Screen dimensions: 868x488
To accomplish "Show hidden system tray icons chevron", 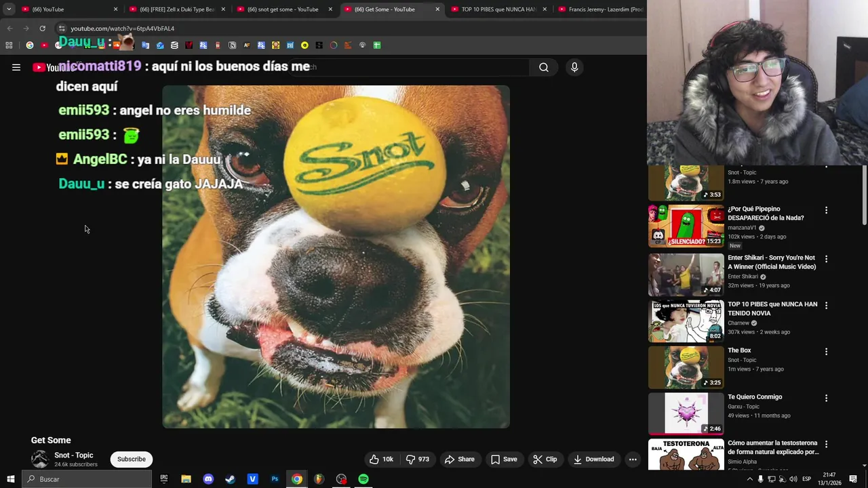I will pos(750,479).
